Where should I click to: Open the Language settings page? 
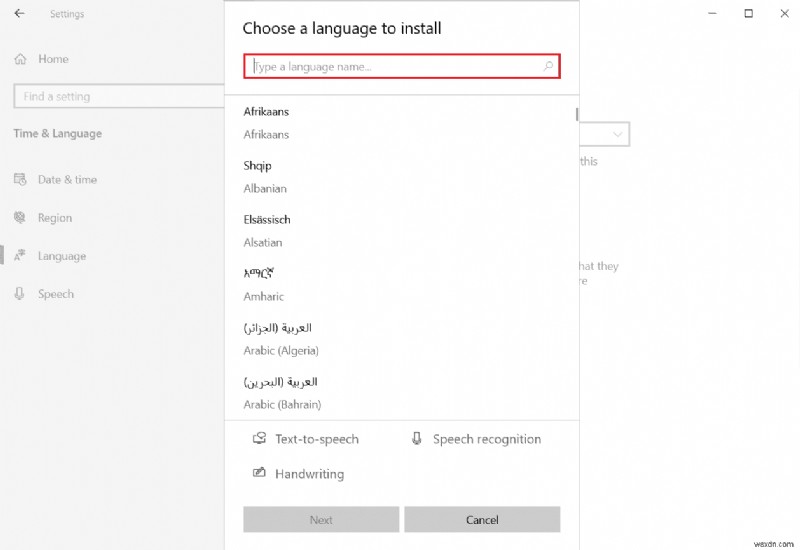(x=61, y=256)
